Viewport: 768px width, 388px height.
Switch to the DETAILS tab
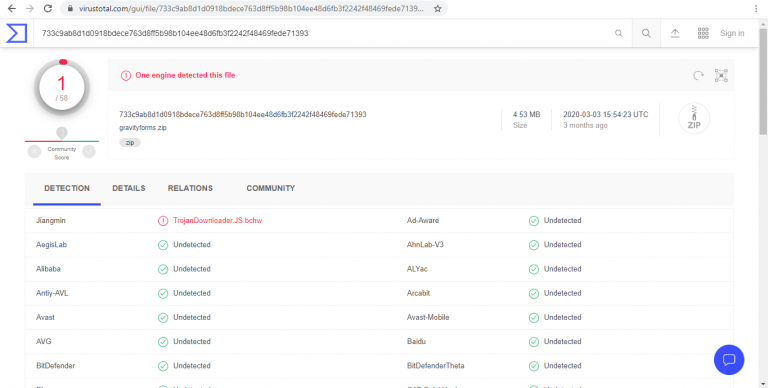pos(129,188)
